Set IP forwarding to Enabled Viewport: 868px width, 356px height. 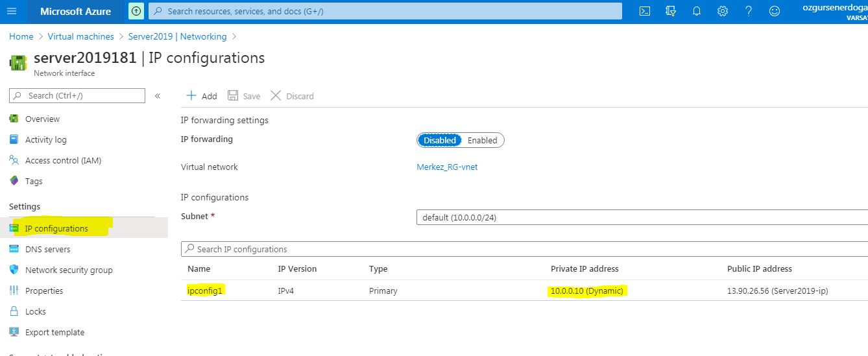482,140
